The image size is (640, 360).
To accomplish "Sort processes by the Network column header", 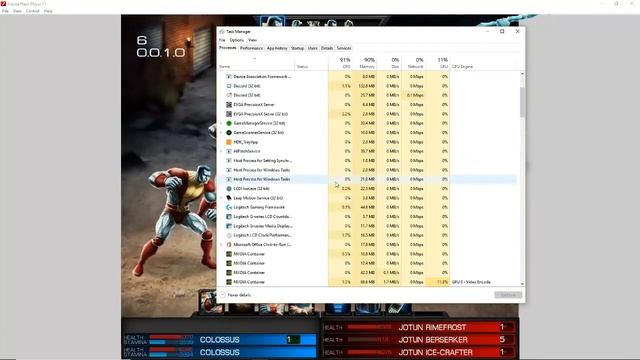I will click(x=413, y=63).
